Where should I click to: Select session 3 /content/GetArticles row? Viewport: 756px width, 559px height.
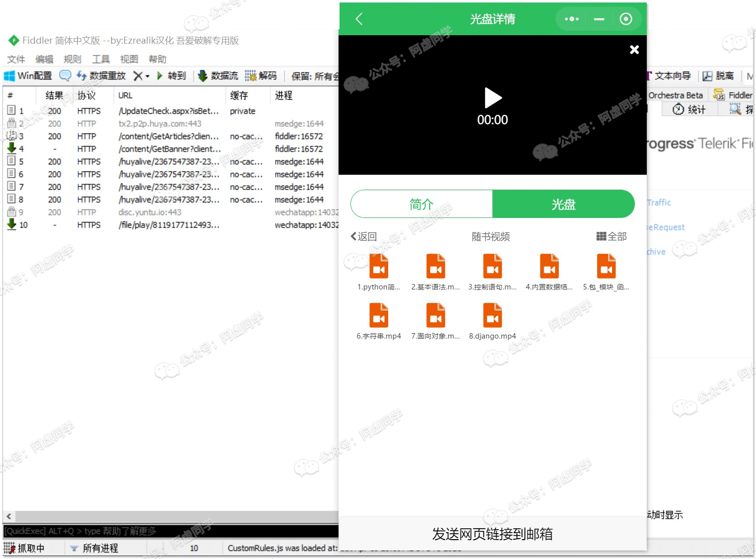point(171,136)
